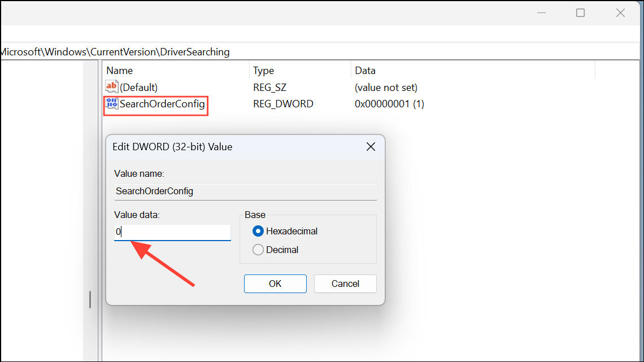
Task: Select the Decimal base option
Action: [x=258, y=250]
